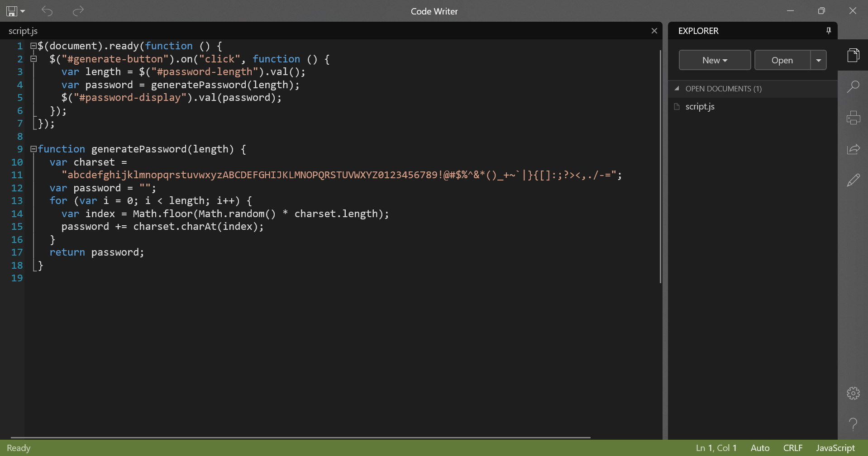This screenshot has height=456, width=868.
Task: Open the save options dropdown arrow
Action: 22,11
